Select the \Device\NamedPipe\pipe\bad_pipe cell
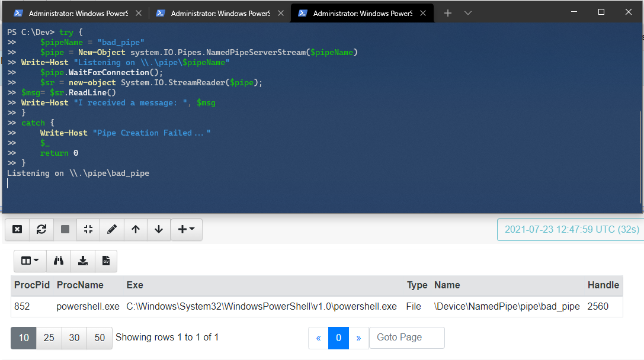 (507, 307)
